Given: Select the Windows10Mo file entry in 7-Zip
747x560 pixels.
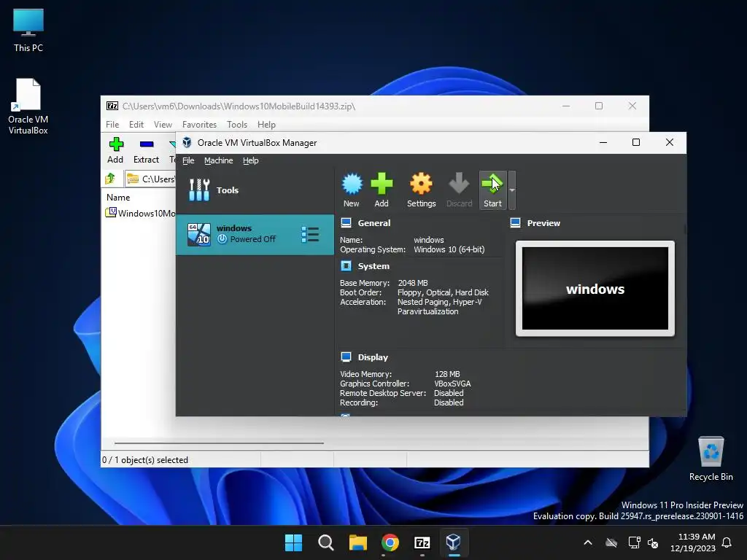Looking at the screenshot, I should tap(141, 213).
